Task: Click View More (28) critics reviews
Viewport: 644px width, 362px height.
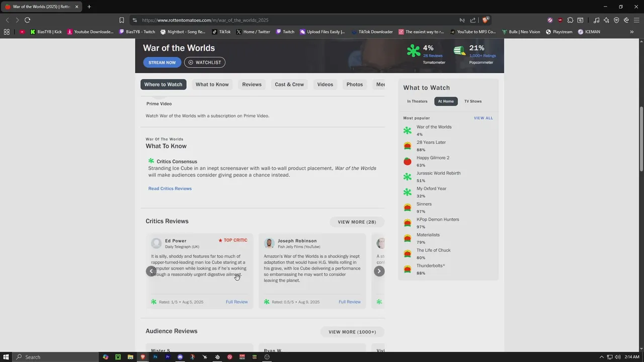Action: (357, 222)
